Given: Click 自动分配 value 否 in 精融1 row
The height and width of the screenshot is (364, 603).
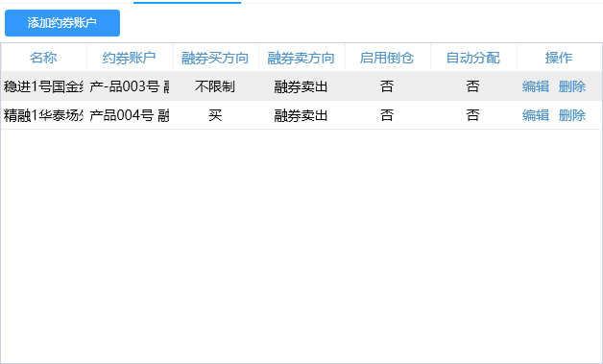Looking at the screenshot, I should 473,115.
